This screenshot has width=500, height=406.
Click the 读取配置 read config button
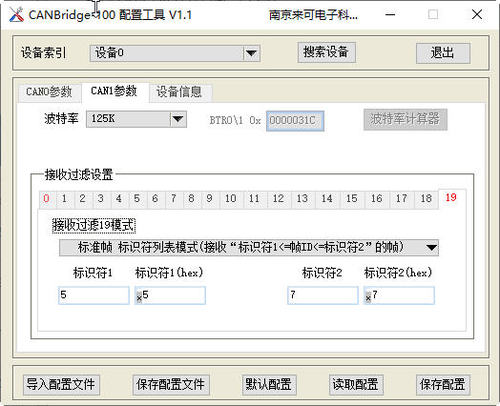(x=356, y=385)
